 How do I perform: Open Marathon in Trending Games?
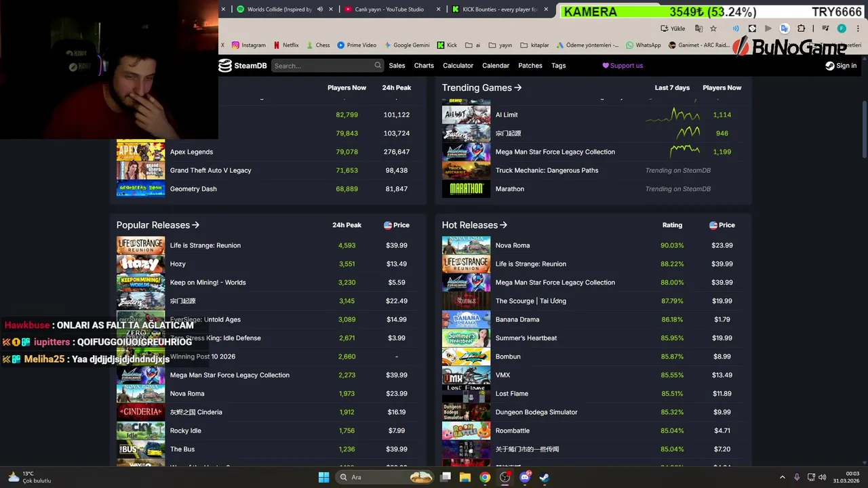point(510,189)
